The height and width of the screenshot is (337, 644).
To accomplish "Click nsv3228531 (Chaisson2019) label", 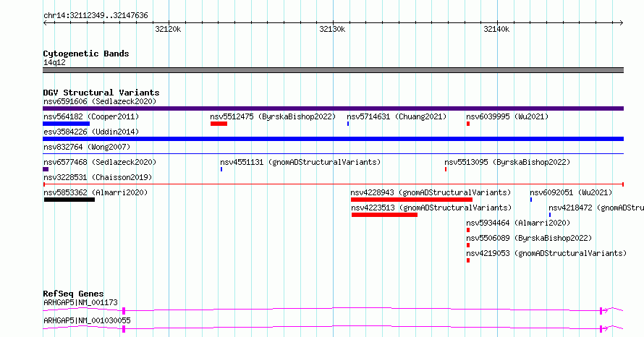I will click(x=98, y=177).
